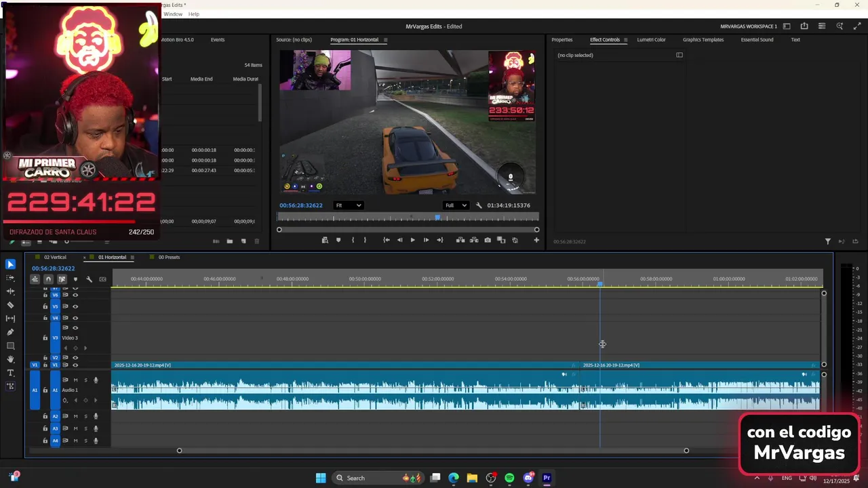Screen dimensions: 868x488
Task: Hide the V1 video track output
Action: [x=75, y=365]
